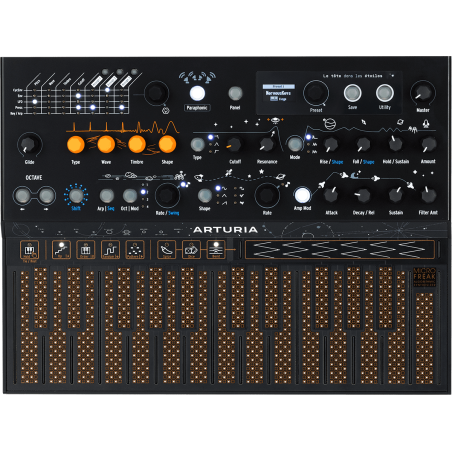Image resolution: width=452 pixels, height=452 pixels.
Task: Click the Preset encoder knob
Action: click(316, 93)
